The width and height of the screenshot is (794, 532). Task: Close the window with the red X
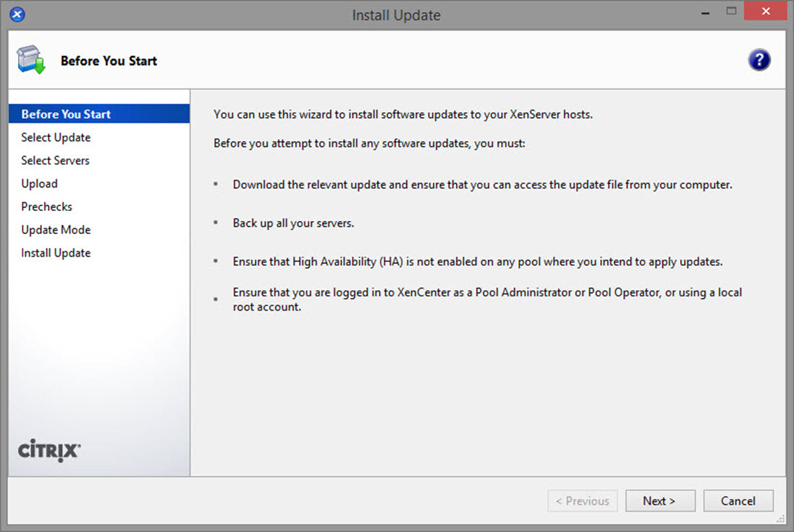tap(765, 11)
